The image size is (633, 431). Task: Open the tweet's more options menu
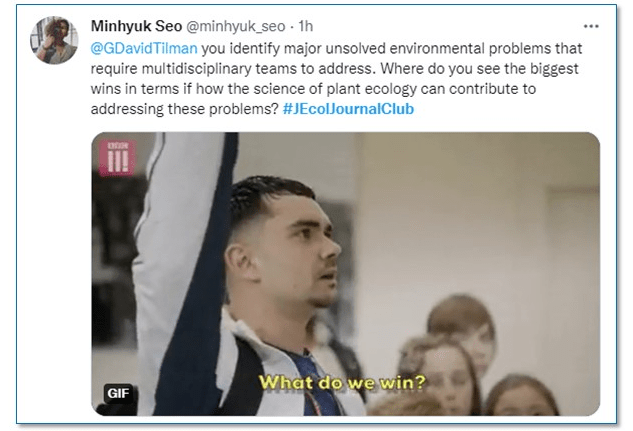click(591, 26)
